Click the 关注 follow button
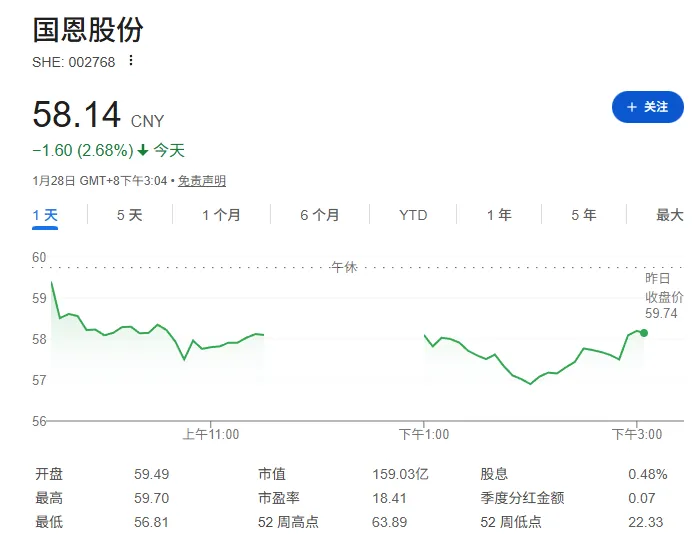699x558 pixels. pos(647,107)
